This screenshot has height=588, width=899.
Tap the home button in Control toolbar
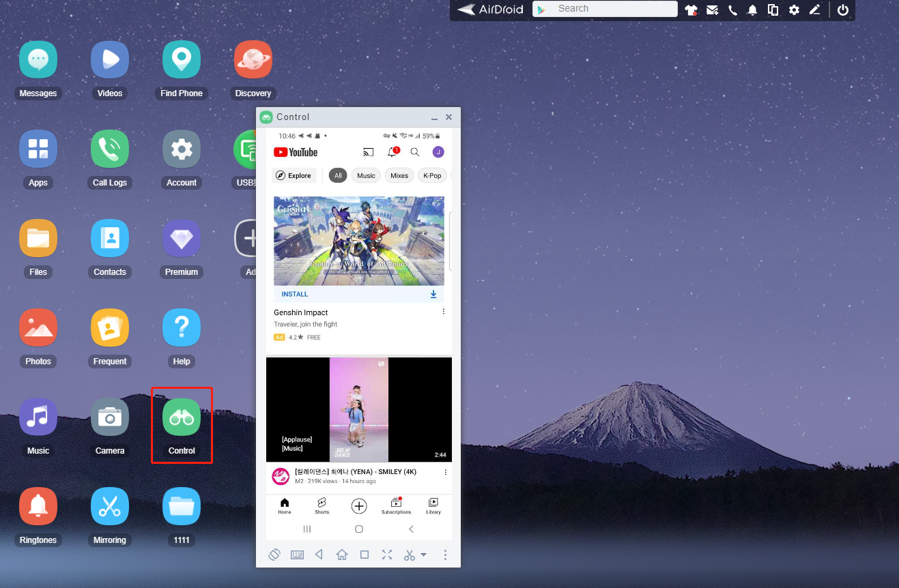point(341,555)
